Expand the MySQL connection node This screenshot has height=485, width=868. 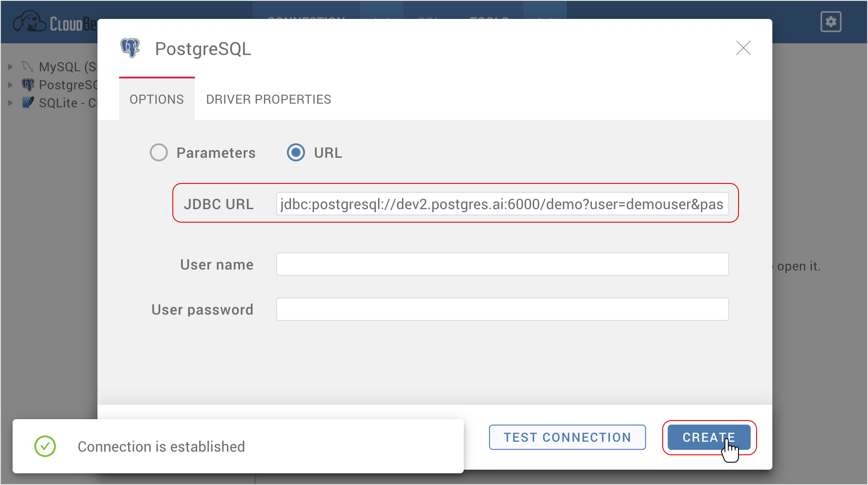[10, 67]
